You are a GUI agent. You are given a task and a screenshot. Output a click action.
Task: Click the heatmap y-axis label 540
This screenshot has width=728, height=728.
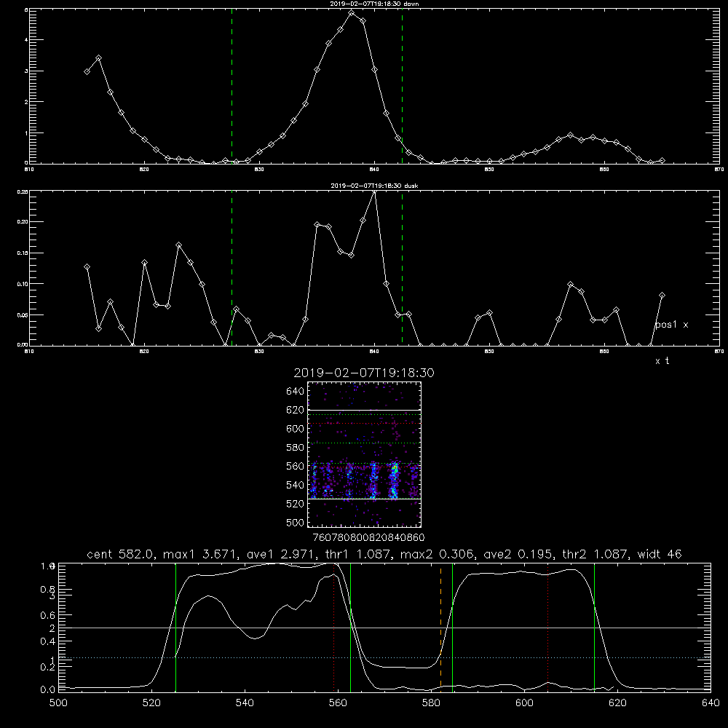[x=296, y=485]
